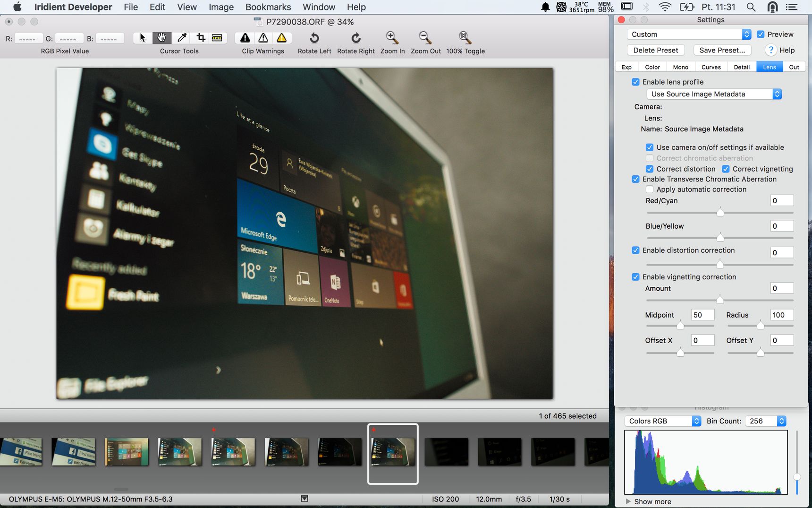The height and width of the screenshot is (508, 812).
Task: Toggle Enable vignetting correction checkbox
Action: click(635, 276)
